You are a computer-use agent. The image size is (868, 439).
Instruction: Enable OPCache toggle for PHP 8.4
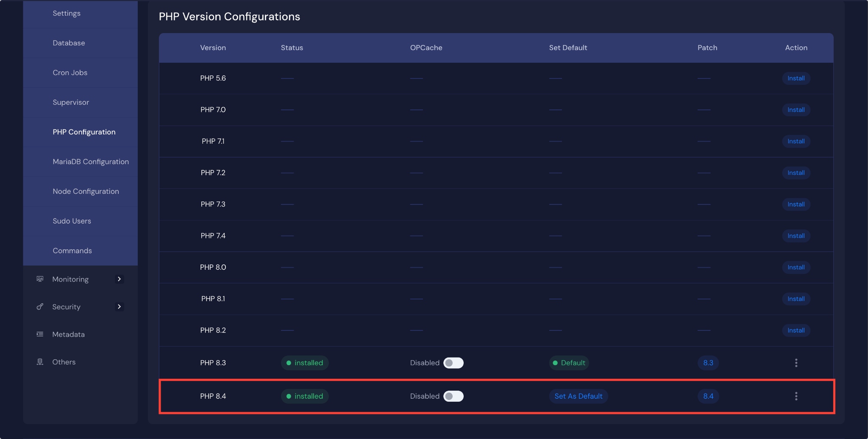453,396
